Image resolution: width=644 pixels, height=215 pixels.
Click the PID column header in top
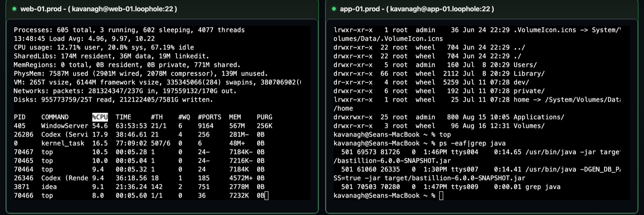[20, 117]
